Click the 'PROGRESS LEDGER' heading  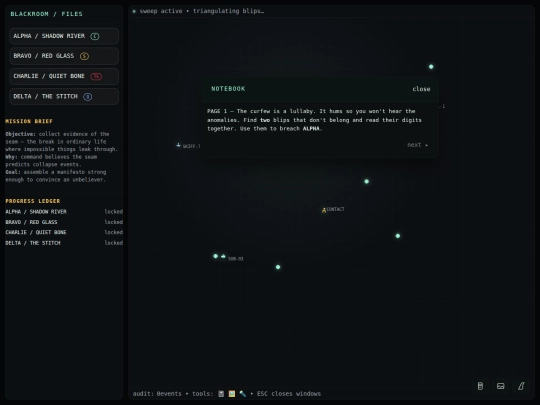[33, 201]
